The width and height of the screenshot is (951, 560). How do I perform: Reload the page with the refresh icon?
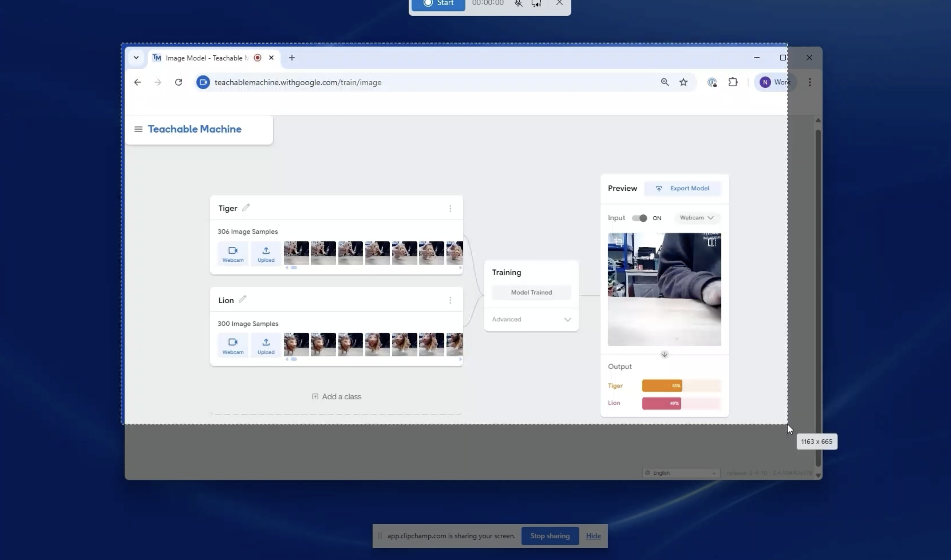[178, 82]
